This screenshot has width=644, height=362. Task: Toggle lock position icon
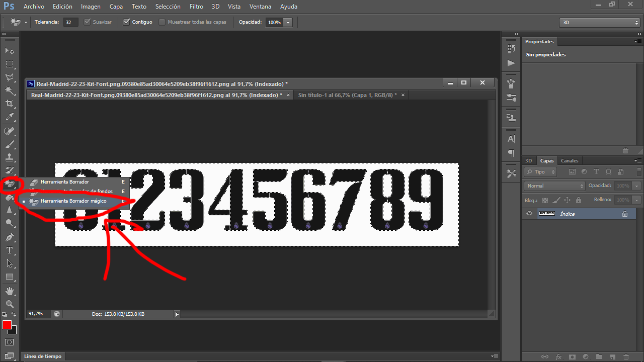click(567, 200)
